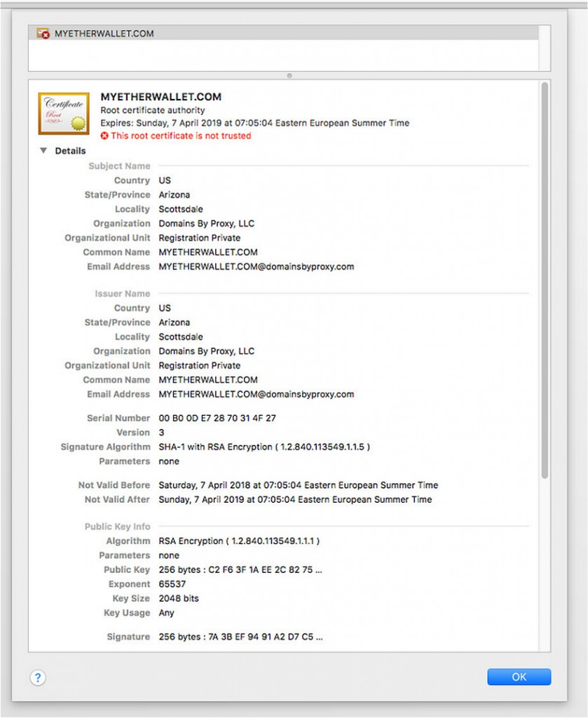Image resolution: width=588 pixels, height=718 pixels.
Task: Click the red not-trusted error icon
Action: (x=104, y=136)
